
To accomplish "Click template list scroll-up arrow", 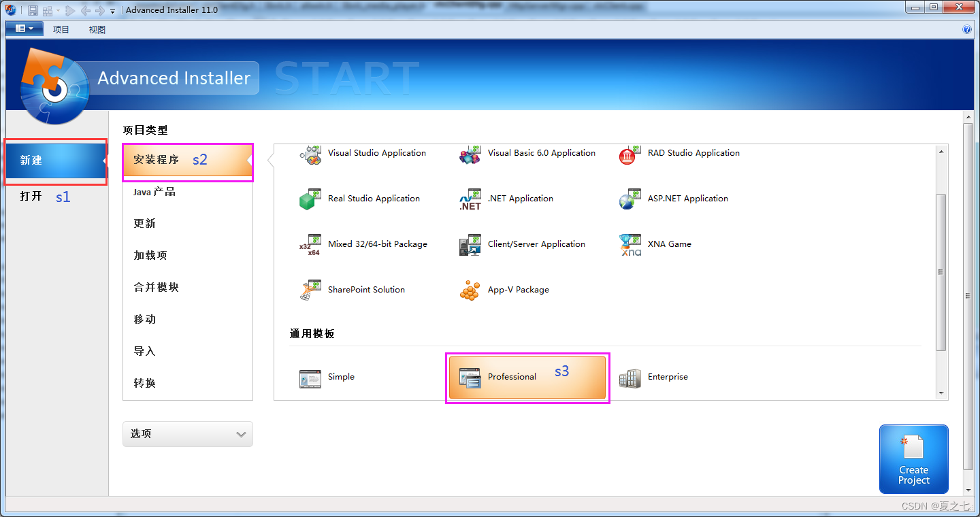I will (x=941, y=152).
